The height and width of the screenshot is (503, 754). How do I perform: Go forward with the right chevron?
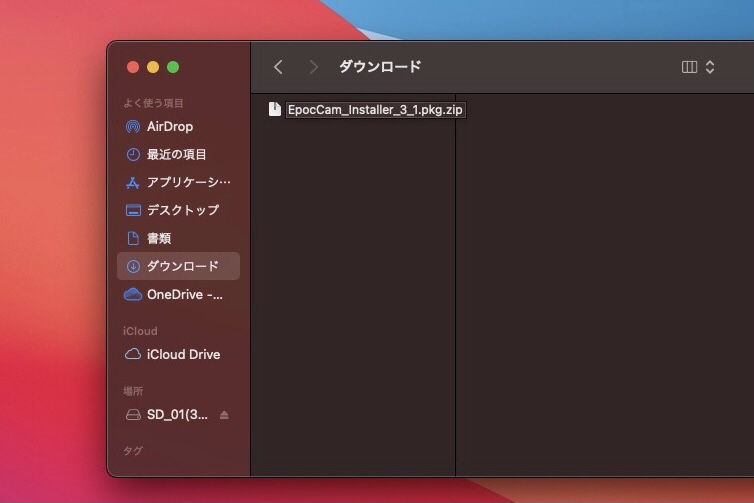[x=314, y=67]
